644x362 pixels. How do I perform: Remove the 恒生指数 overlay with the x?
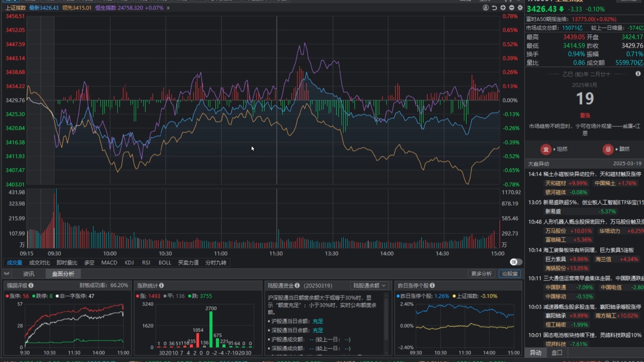168,8
